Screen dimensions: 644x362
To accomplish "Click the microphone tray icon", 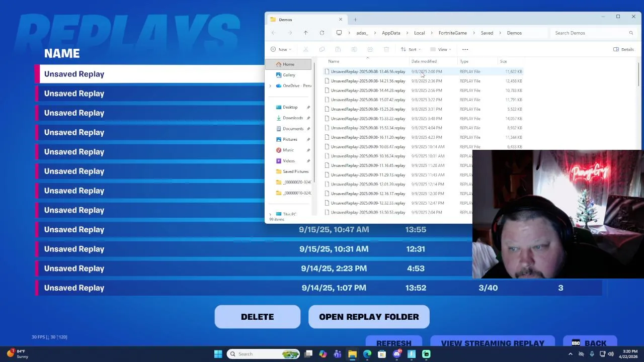I will (x=592, y=354).
